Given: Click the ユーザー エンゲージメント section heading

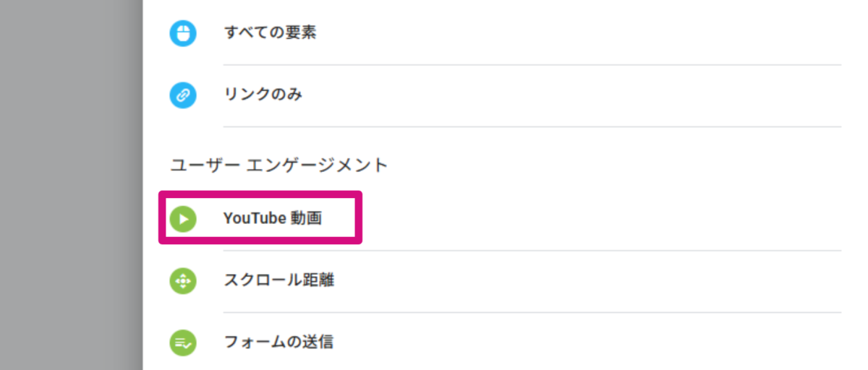Looking at the screenshot, I should click(x=279, y=165).
